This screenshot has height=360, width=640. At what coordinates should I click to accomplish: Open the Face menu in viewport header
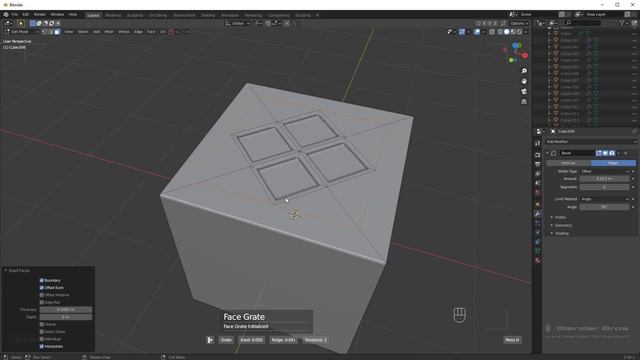pos(151,32)
